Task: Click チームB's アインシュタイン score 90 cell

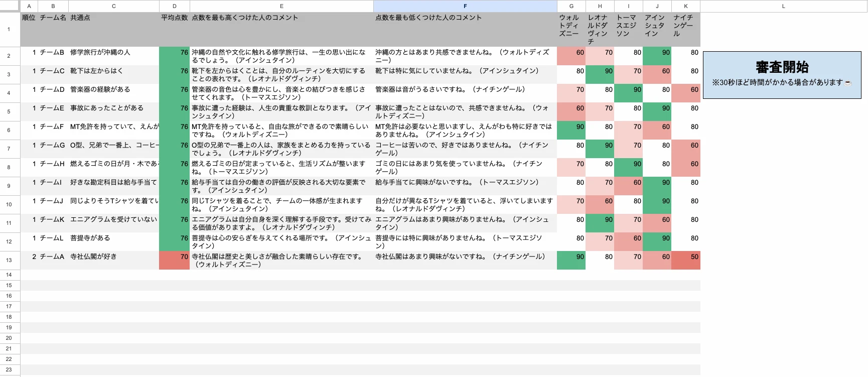Action: point(657,56)
